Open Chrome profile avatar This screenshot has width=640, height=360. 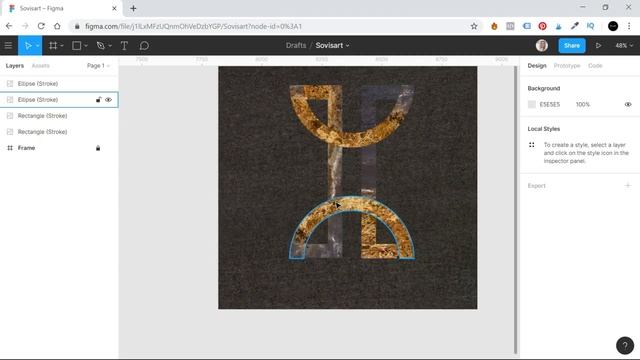tap(613, 26)
